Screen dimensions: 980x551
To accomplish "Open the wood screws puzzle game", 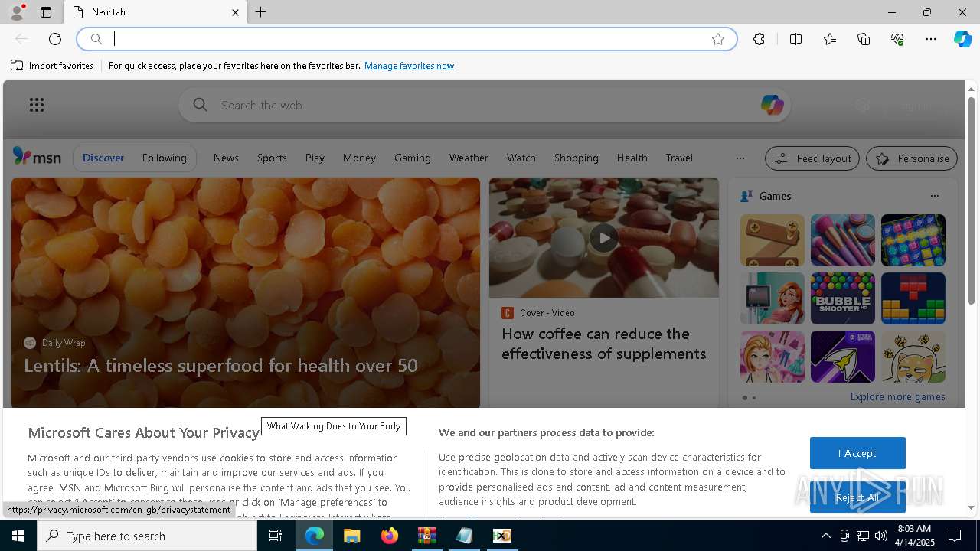I will [772, 240].
